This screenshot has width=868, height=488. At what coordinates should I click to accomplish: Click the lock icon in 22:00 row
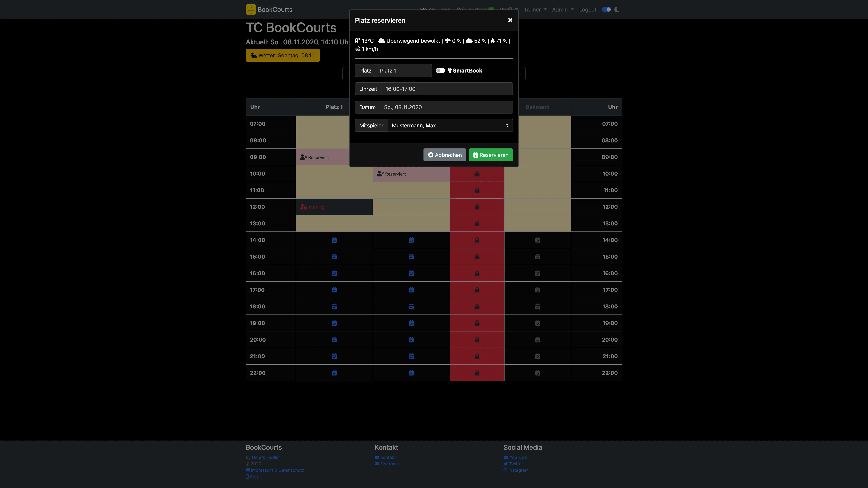(x=477, y=373)
